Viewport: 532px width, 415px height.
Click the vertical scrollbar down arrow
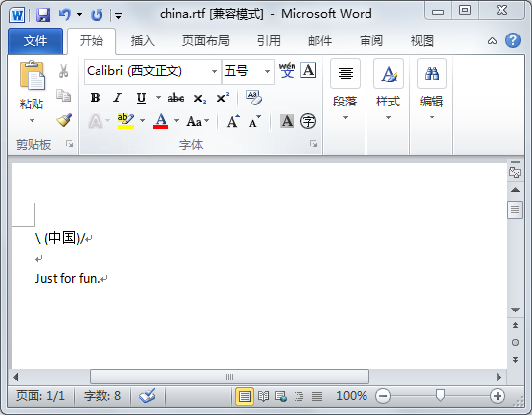pos(515,311)
